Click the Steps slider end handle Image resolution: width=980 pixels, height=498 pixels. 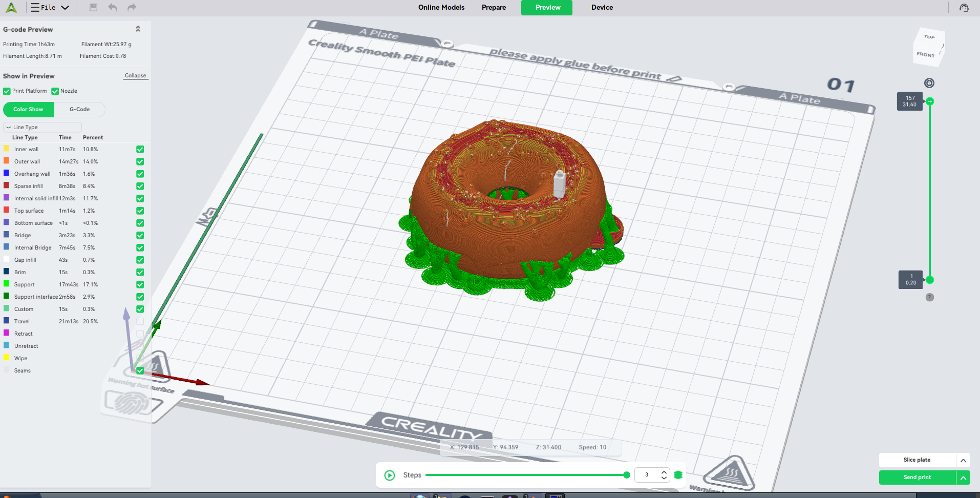(627, 475)
